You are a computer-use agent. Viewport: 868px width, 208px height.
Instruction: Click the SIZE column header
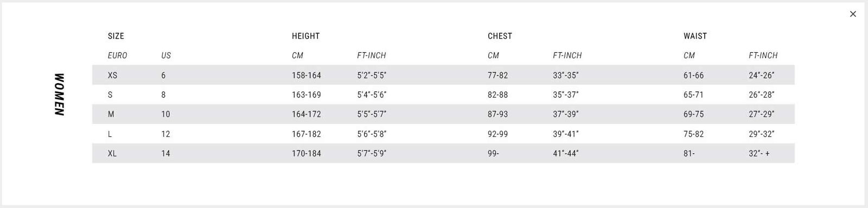coord(116,36)
